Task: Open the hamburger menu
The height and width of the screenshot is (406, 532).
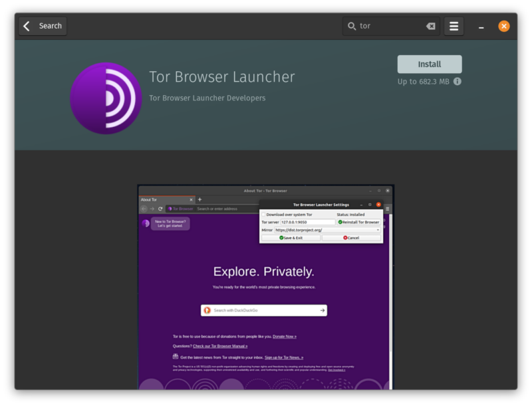Action: click(454, 26)
